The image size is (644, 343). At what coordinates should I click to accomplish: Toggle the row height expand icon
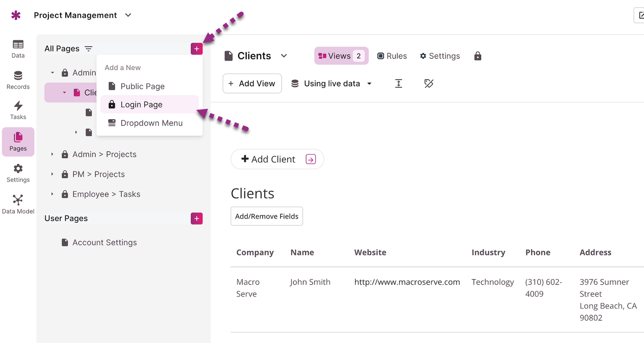pyautogui.click(x=398, y=84)
